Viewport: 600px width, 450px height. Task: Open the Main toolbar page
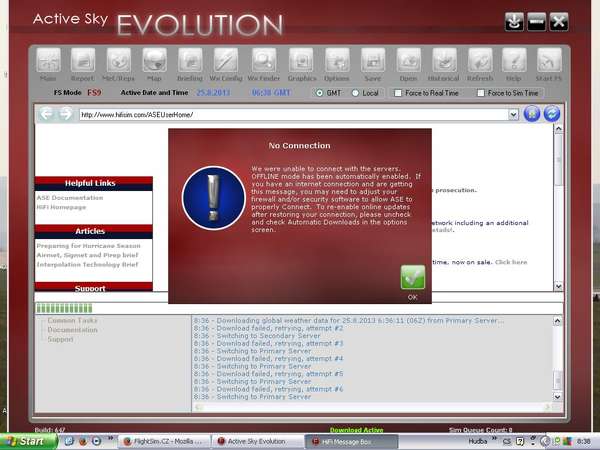tap(48, 60)
